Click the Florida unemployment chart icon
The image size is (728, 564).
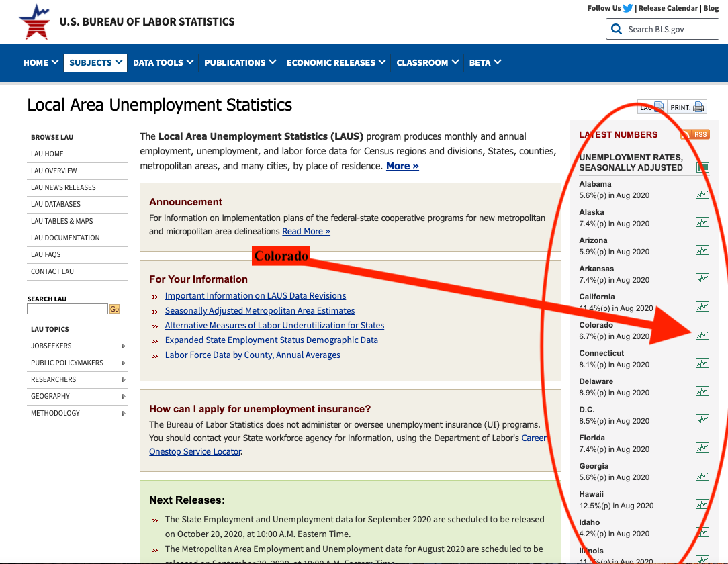[702, 448]
